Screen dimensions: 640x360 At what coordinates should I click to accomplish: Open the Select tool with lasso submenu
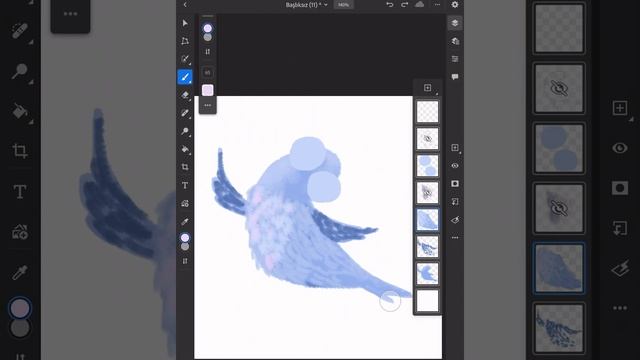(185, 59)
